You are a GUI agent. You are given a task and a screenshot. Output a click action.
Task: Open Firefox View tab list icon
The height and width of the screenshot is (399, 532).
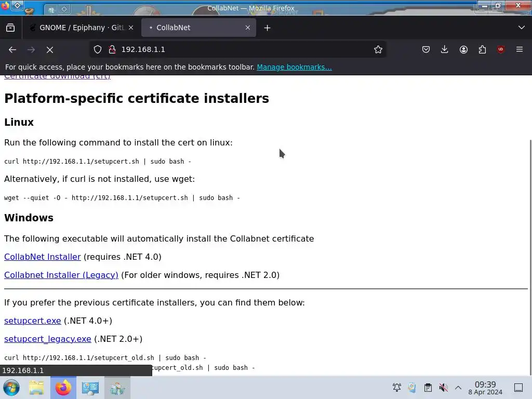10,28
